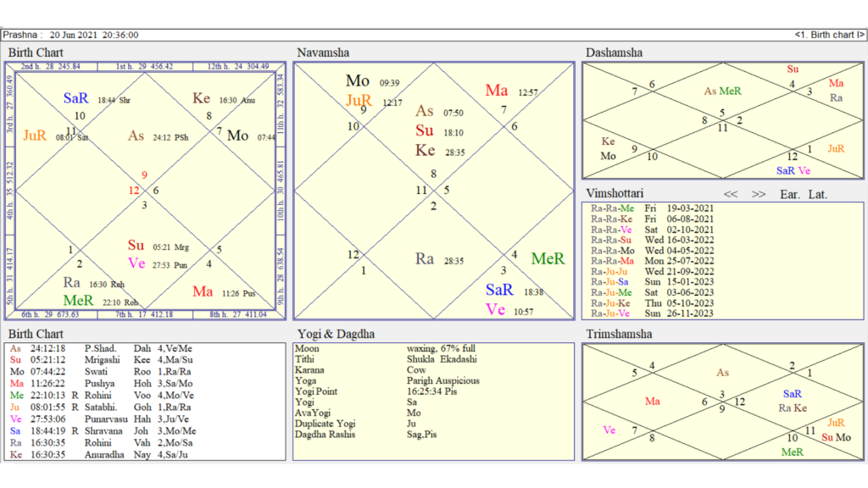Select the Ra-Ju-Me dasha row dated 03-06-2023
Screen dimensions: 868x488
point(652,292)
